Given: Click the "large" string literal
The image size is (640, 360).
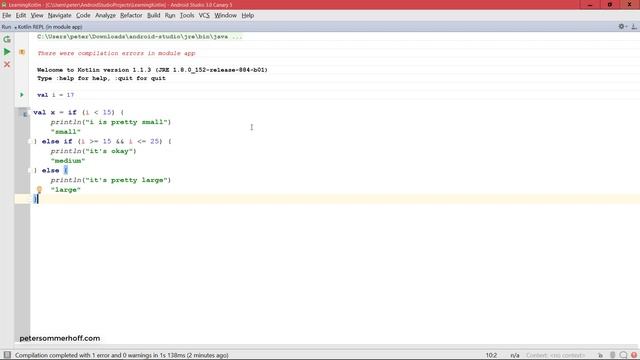Looking at the screenshot, I should [66, 190].
